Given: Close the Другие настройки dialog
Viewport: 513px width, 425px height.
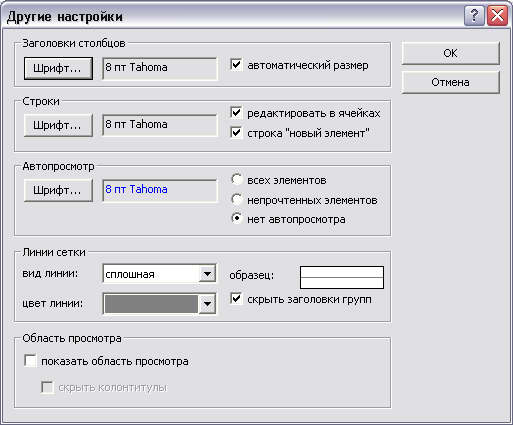Looking at the screenshot, I should pyautogui.click(x=497, y=16).
